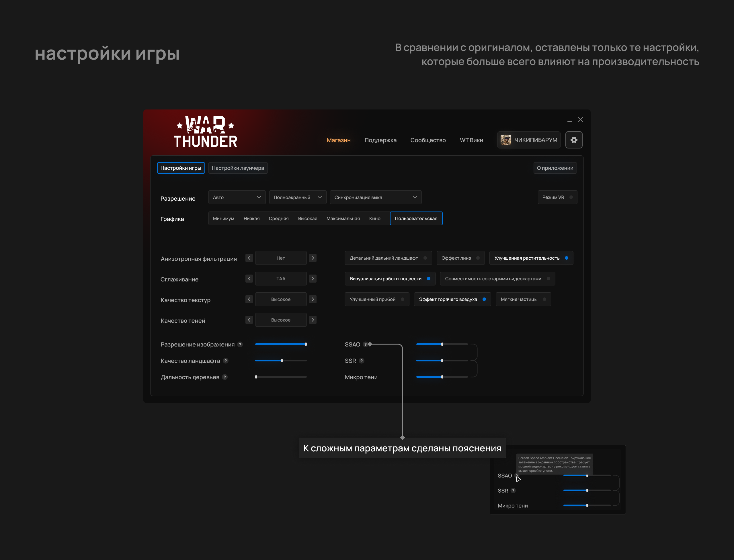Screen dimensions: 734x560
Task: Select the Максимальная graphics preset
Action: pyautogui.click(x=343, y=219)
